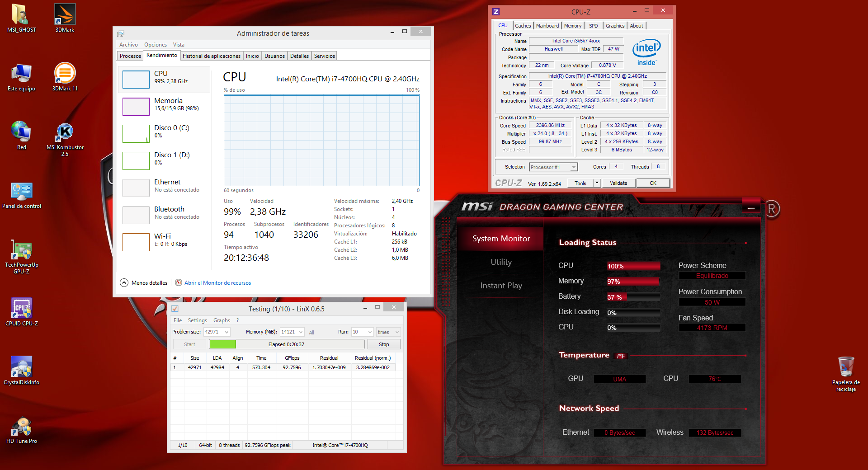The width and height of the screenshot is (868, 470).
Task: Open the Red network desktop icon
Action: pos(21,136)
